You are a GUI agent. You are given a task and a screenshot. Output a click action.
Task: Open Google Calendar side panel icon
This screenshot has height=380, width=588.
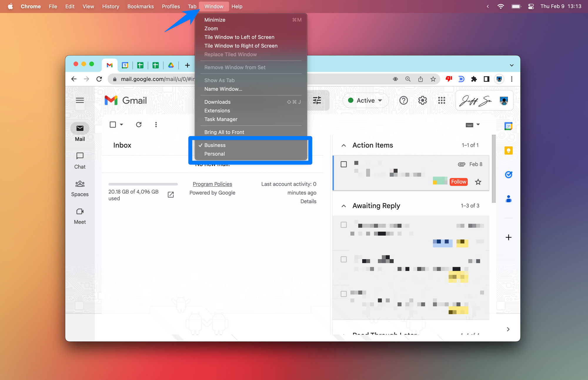pos(508,126)
